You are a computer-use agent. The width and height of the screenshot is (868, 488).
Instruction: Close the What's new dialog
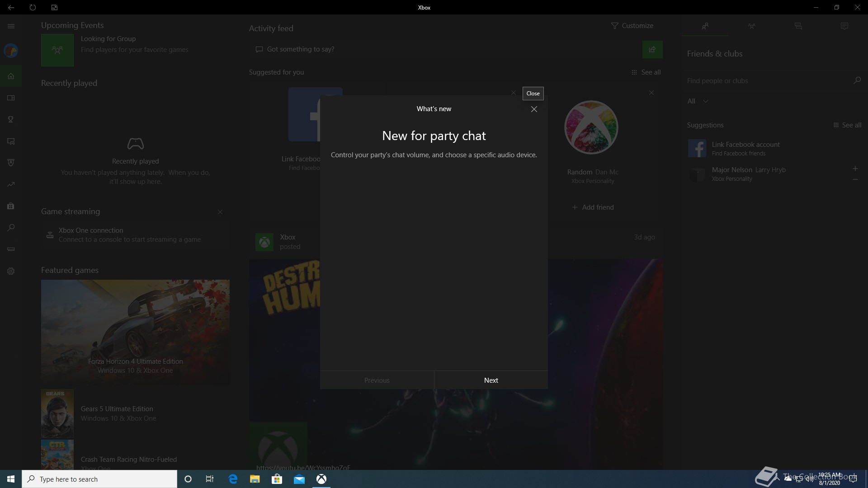tap(534, 109)
